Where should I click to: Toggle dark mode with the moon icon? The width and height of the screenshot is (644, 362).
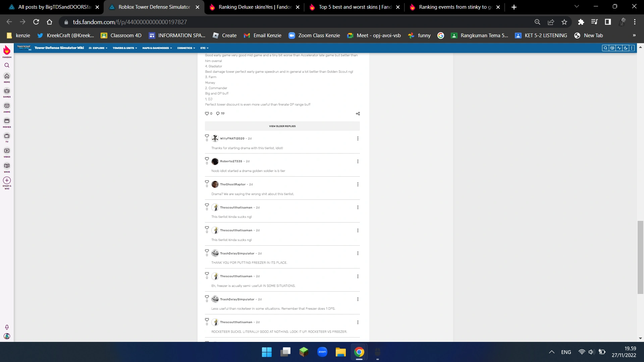pyautogui.click(x=626, y=48)
